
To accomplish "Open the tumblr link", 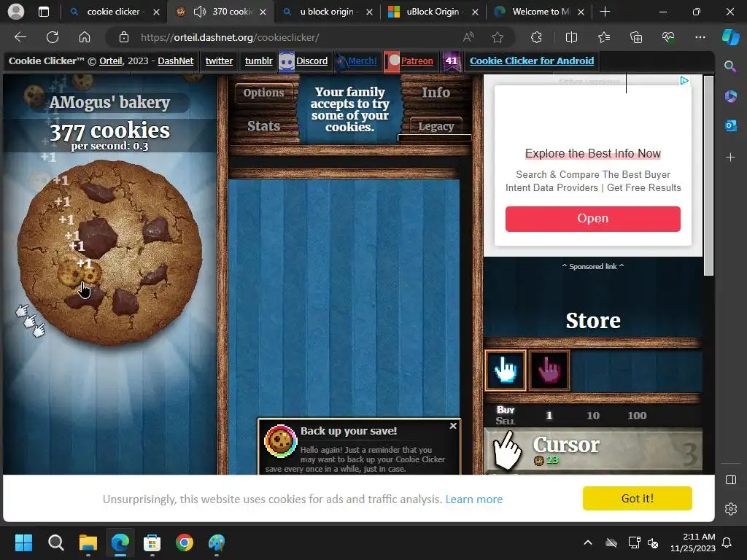I will pos(258,61).
